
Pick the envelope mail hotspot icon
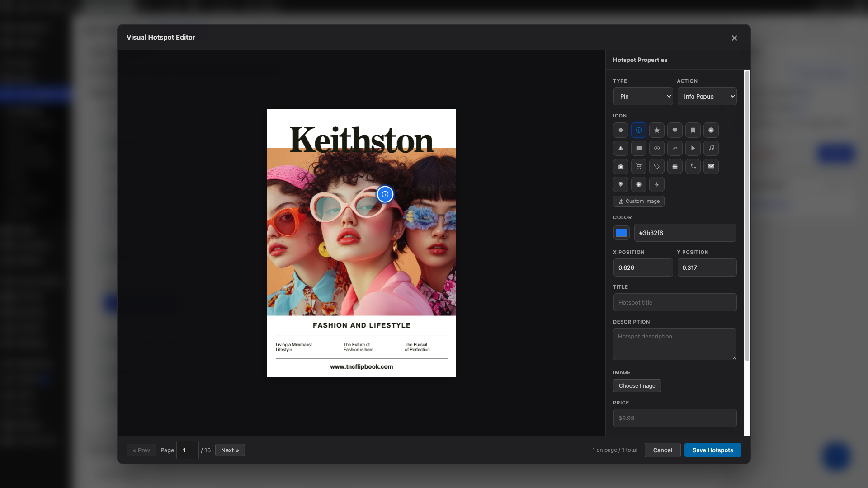click(711, 166)
